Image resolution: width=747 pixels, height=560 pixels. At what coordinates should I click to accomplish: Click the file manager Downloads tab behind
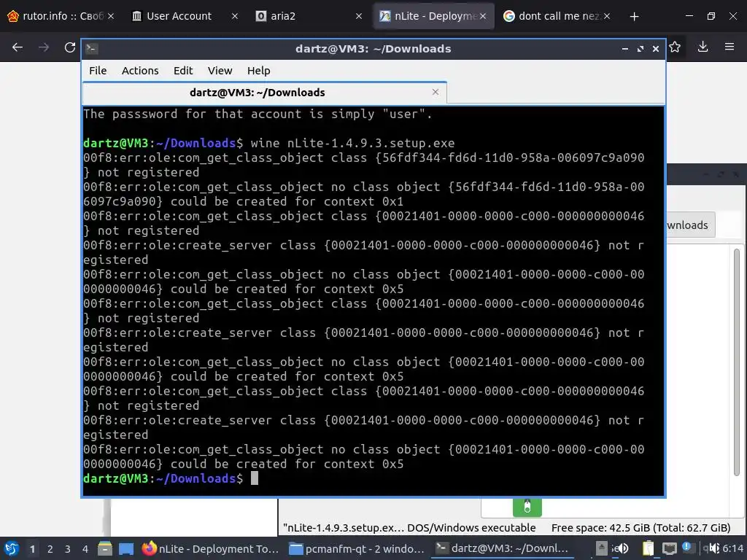click(x=690, y=225)
